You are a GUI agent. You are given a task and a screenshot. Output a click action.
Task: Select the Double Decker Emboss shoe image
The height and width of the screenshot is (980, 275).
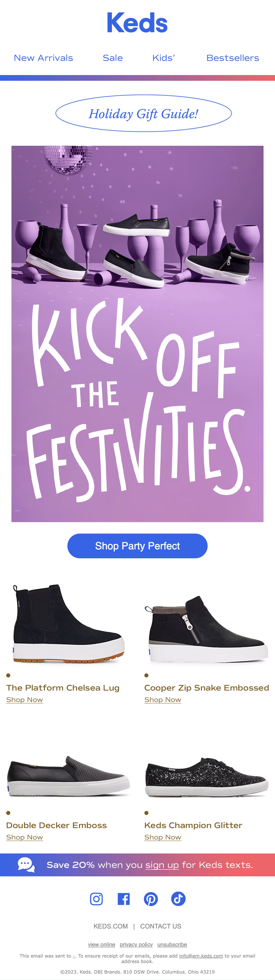click(69, 776)
